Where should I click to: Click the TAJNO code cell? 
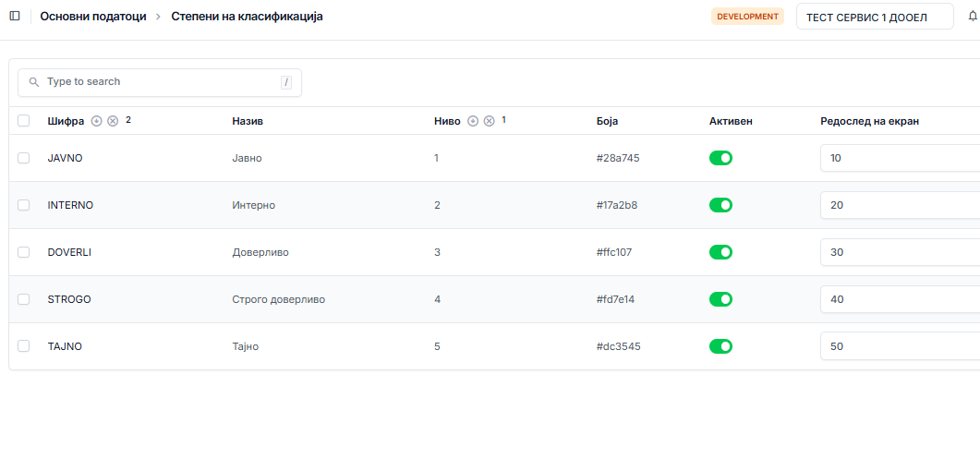[65, 346]
